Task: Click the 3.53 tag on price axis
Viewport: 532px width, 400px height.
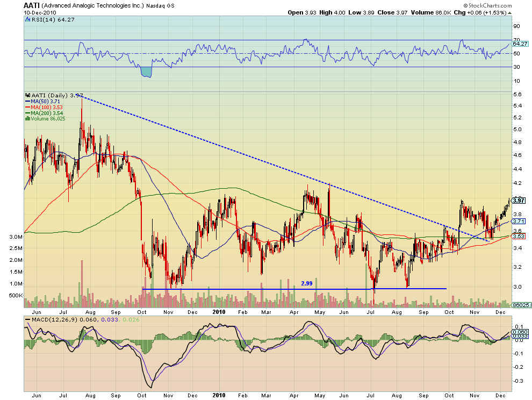Action: [x=519, y=237]
